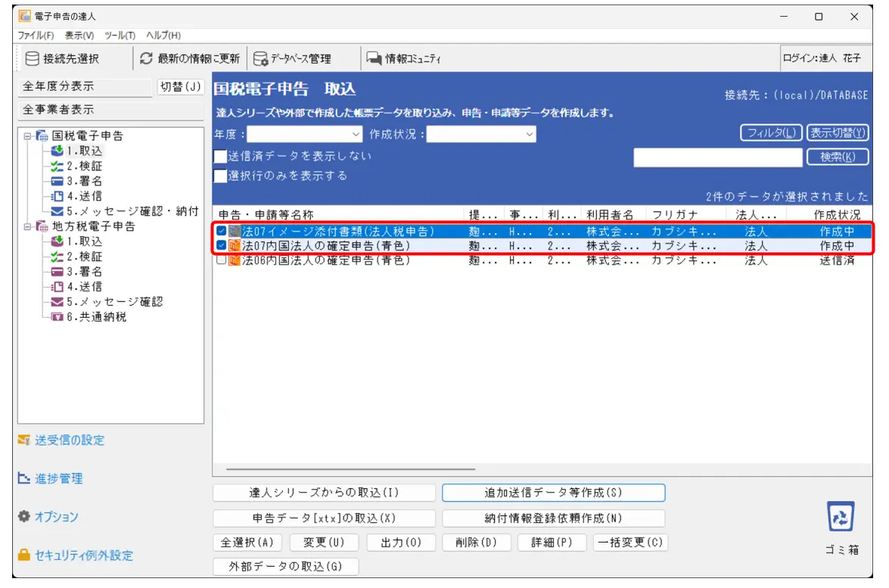Enable 送信済データを表示しない checkbox
This screenshot has width=889, height=588.
[x=220, y=157]
